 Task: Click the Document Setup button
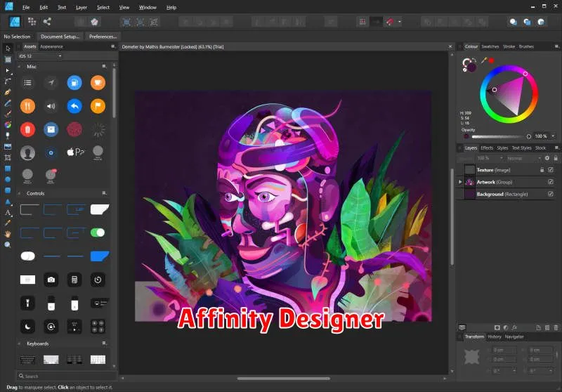coord(60,37)
